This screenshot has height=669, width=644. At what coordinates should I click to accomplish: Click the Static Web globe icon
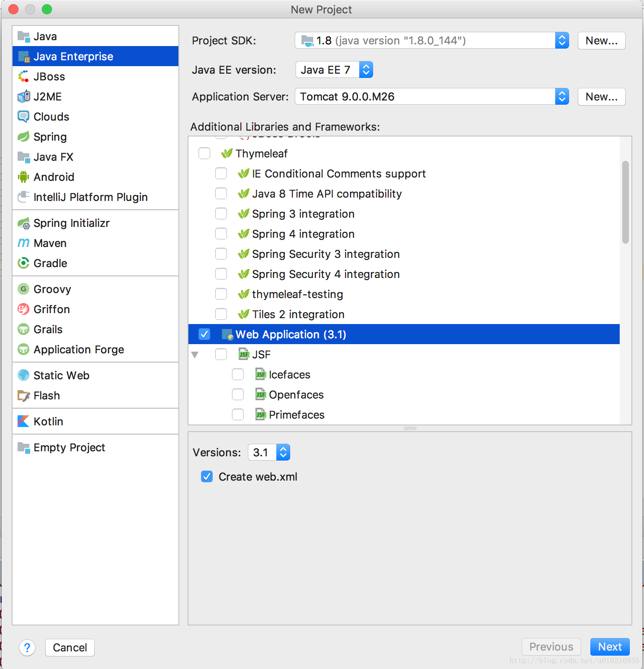click(23, 376)
